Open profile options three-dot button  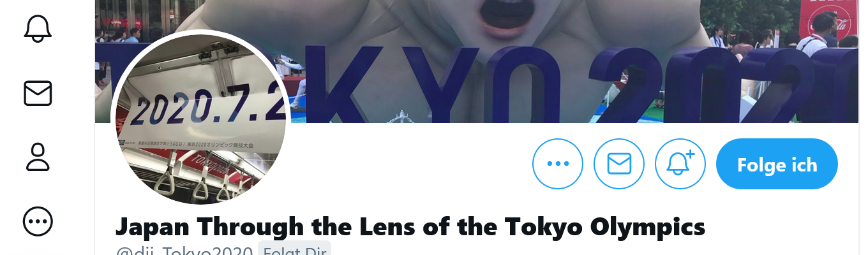558,164
